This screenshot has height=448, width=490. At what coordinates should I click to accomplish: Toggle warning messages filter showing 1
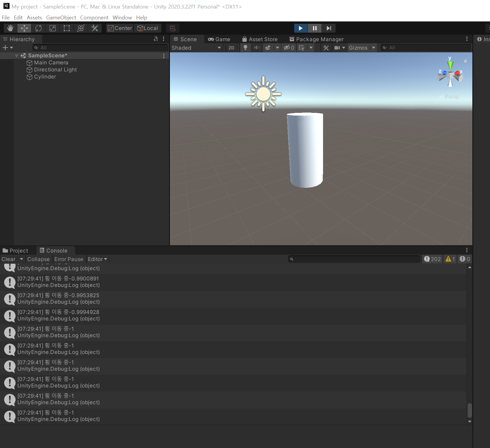click(x=450, y=259)
